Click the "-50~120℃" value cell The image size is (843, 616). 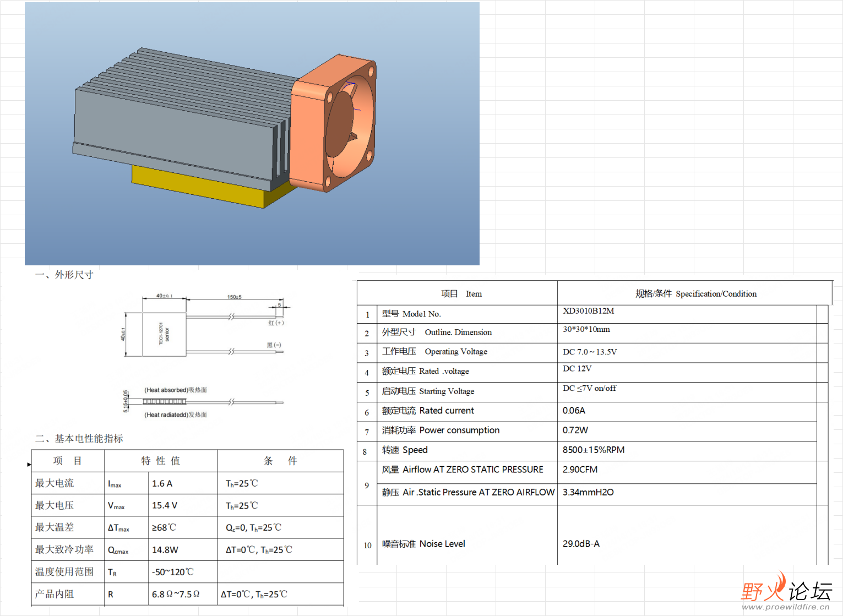pos(183,572)
